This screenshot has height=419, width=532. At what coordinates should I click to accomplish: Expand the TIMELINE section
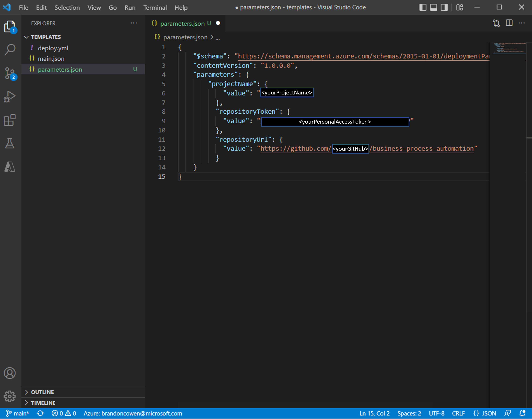click(x=43, y=403)
